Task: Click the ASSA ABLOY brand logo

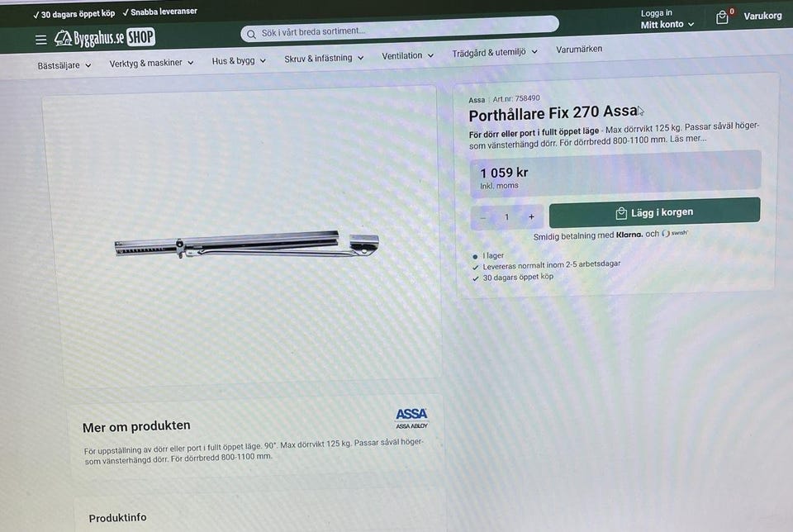Action: pos(411,419)
